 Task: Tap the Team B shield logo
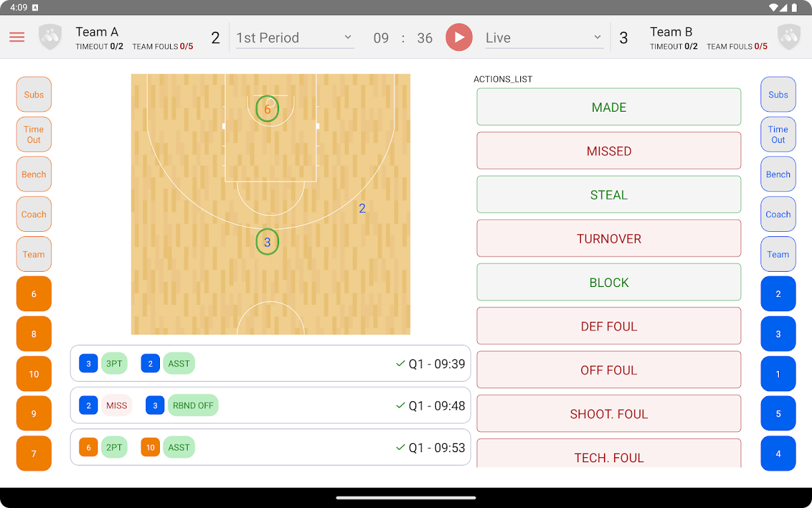[789, 37]
